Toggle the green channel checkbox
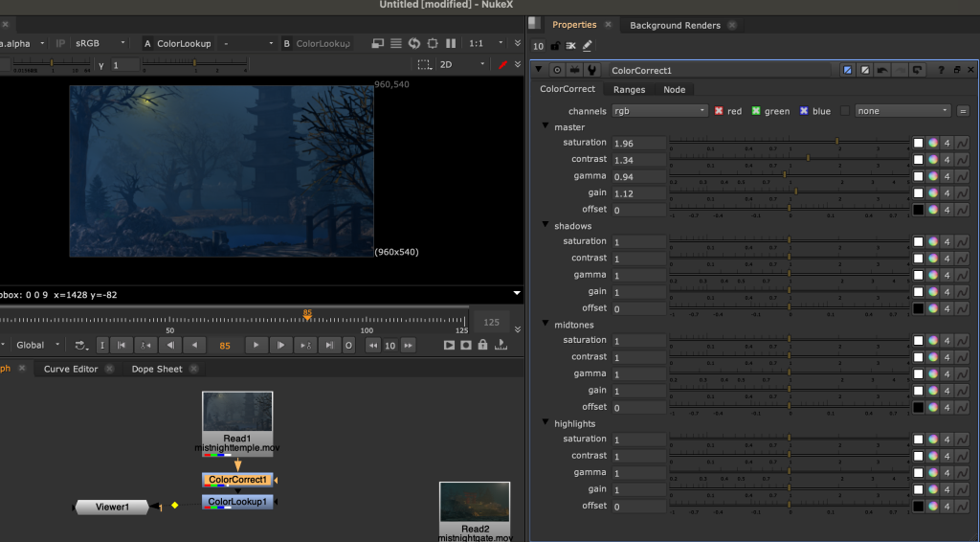This screenshot has height=542, width=980. (x=756, y=111)
